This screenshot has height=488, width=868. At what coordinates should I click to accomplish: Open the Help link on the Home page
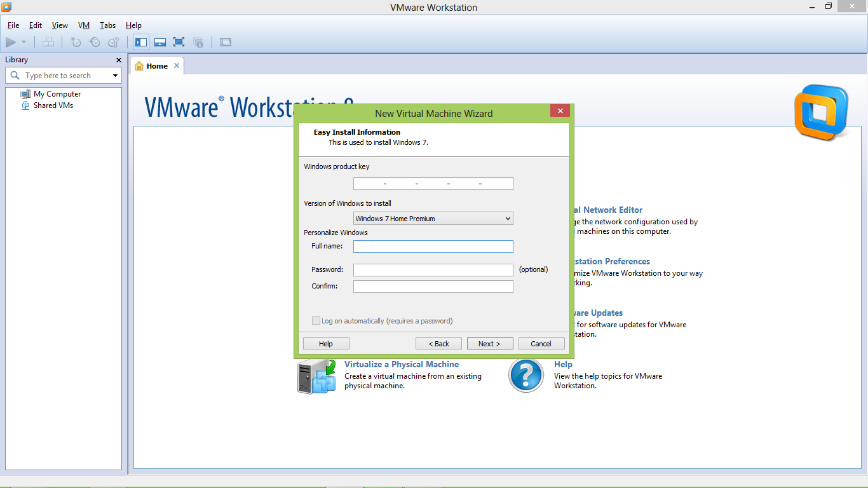563,364
